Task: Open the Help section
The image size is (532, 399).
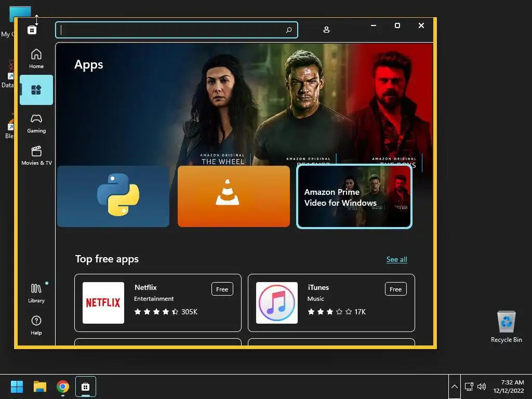Action: [x=36, y=325]
